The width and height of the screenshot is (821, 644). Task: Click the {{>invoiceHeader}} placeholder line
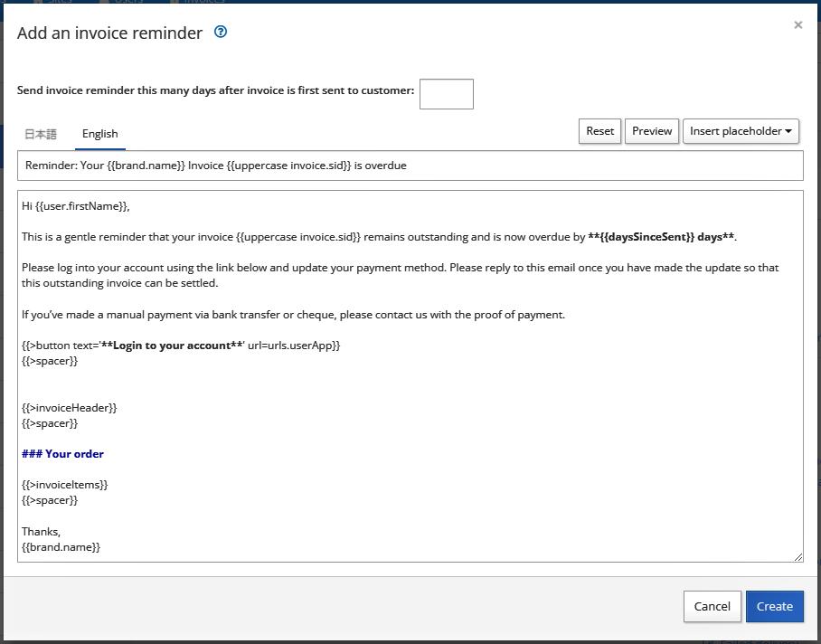coord(69,408)
